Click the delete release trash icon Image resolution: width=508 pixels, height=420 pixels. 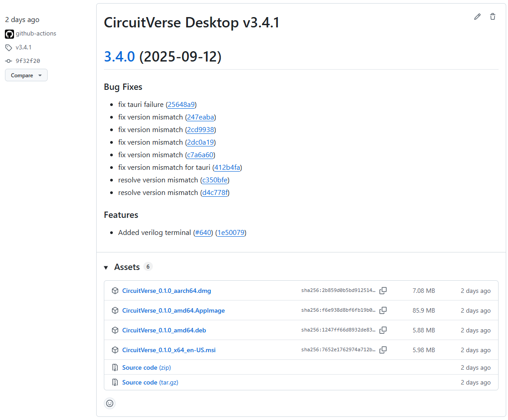(x=493, y=17)
